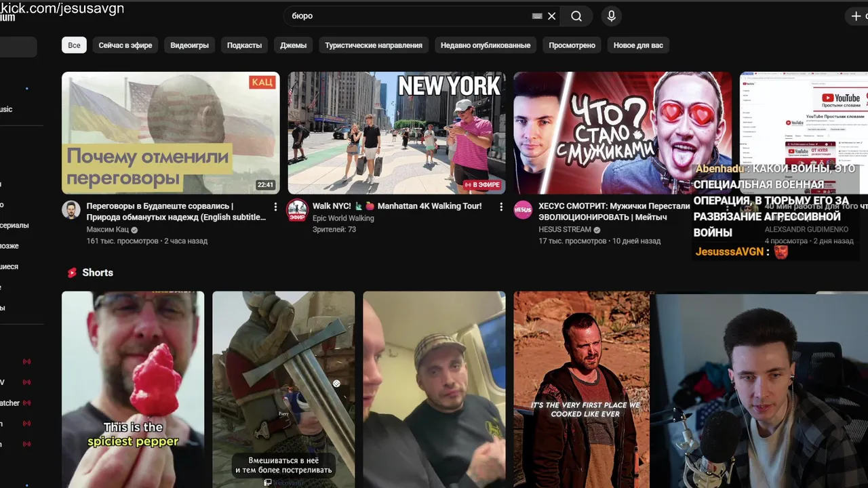Go to HESUS STREAM channel name
This screenshot has height=488, width=868.
565,230
